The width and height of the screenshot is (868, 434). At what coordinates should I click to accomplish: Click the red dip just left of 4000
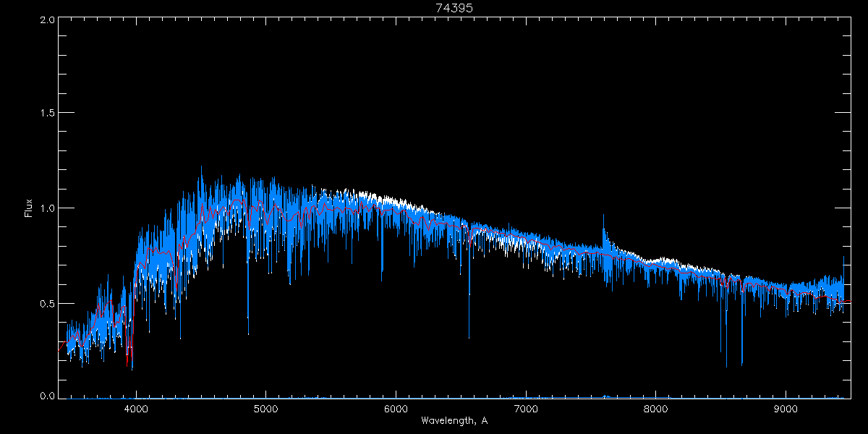(129, 354)
